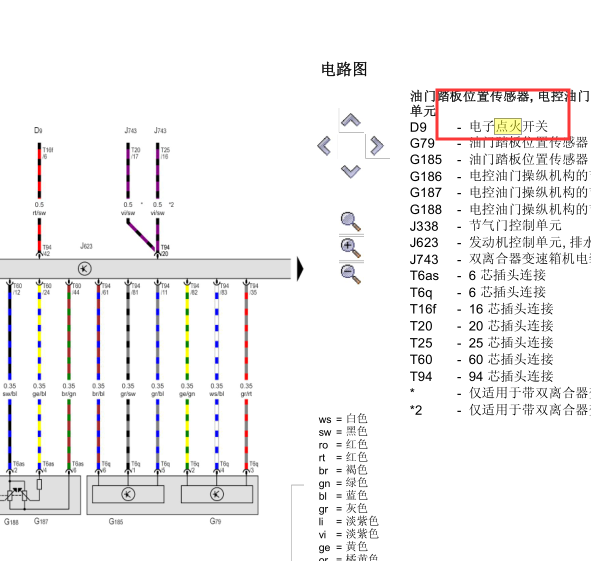Select the ws/bl wire label
This screenshot has width=591, height=561.
217,394
